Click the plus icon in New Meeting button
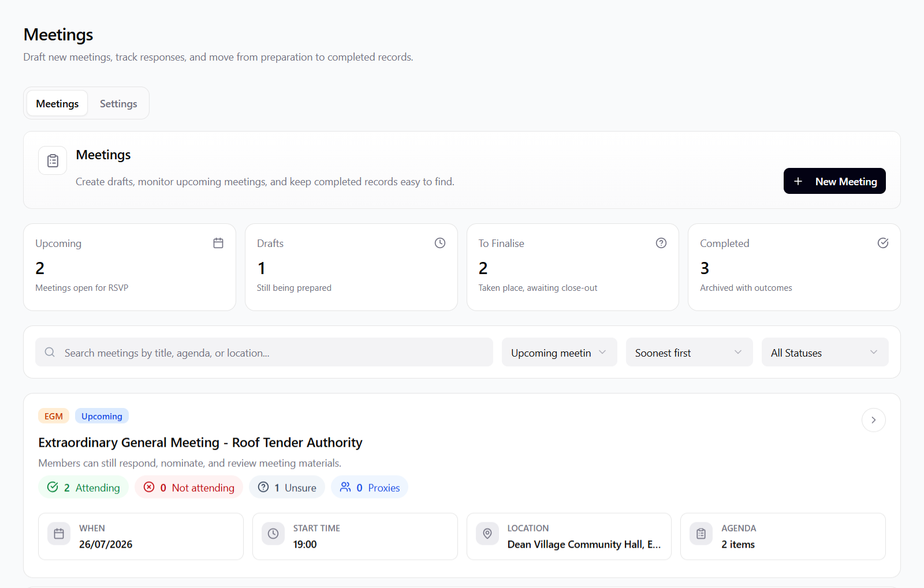 [x=798, y=181]
